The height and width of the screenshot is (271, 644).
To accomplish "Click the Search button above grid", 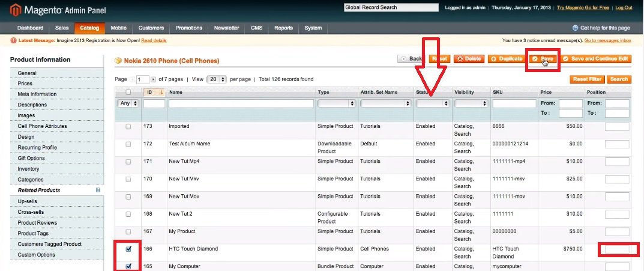I will (619, 79).
